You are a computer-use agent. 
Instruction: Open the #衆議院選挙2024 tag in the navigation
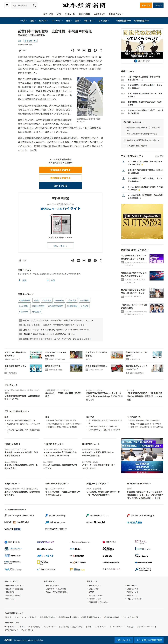[123, 21]
